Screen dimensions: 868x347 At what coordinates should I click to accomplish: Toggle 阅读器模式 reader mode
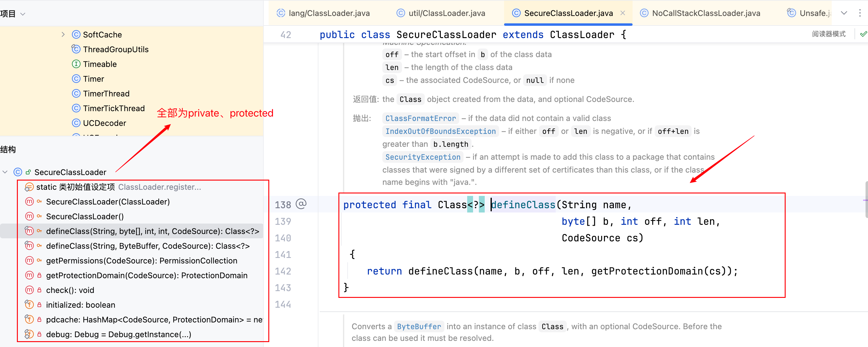click(828, 34)
